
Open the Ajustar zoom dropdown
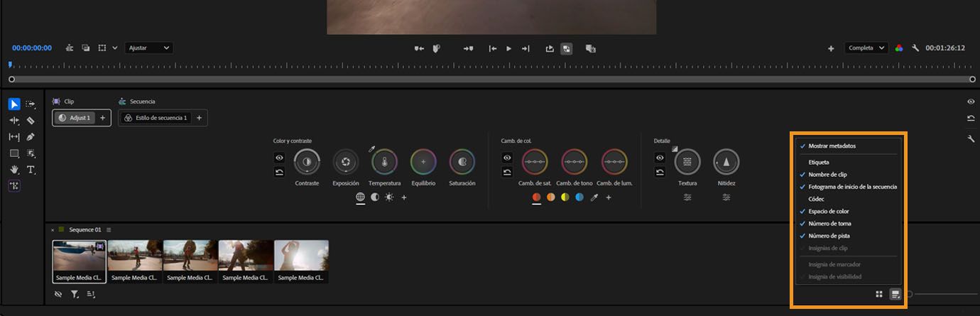[x=148, y=48]
